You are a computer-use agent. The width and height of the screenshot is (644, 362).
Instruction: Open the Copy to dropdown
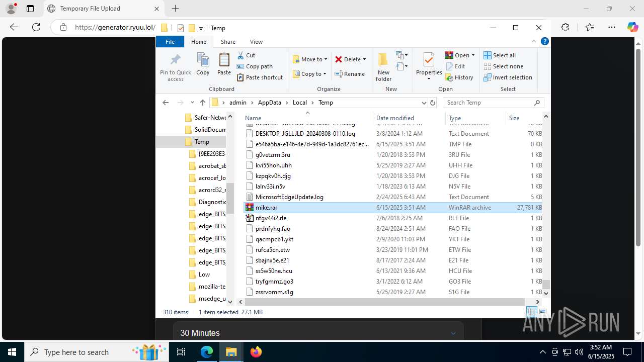[310, 74]
